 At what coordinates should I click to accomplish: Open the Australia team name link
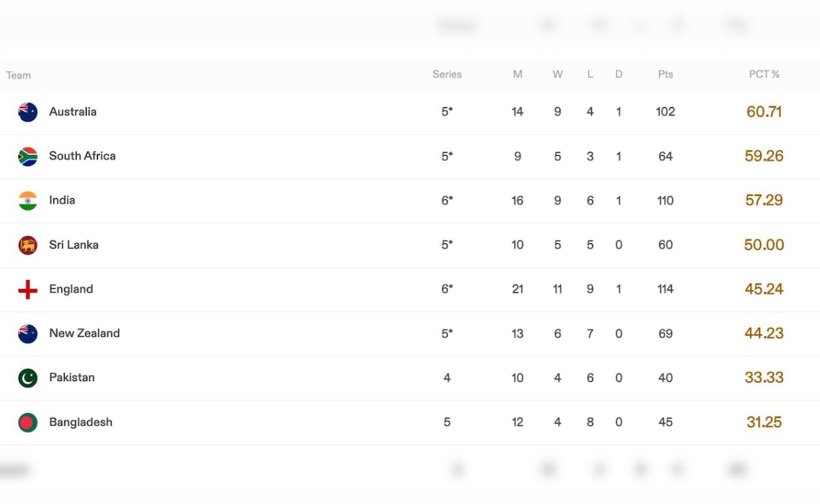[72, 112]
